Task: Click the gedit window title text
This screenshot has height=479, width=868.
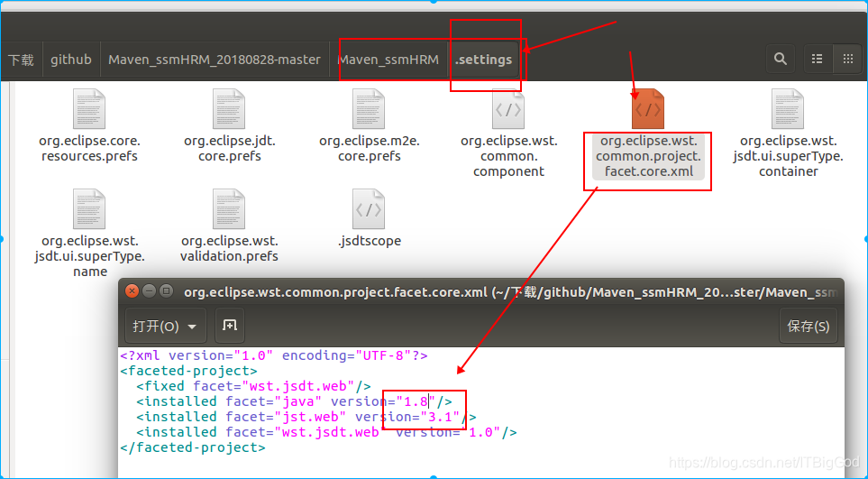Action: point(509,292)
